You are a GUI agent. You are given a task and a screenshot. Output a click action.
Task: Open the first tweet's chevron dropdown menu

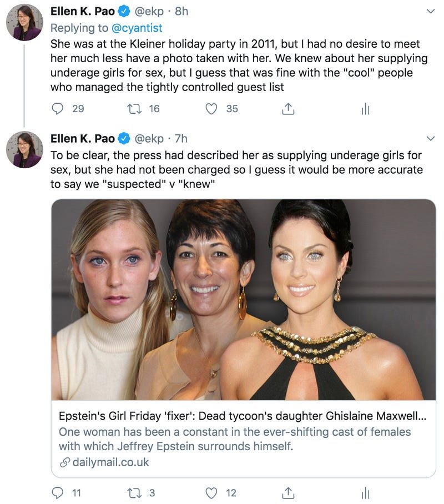point(431,11)
